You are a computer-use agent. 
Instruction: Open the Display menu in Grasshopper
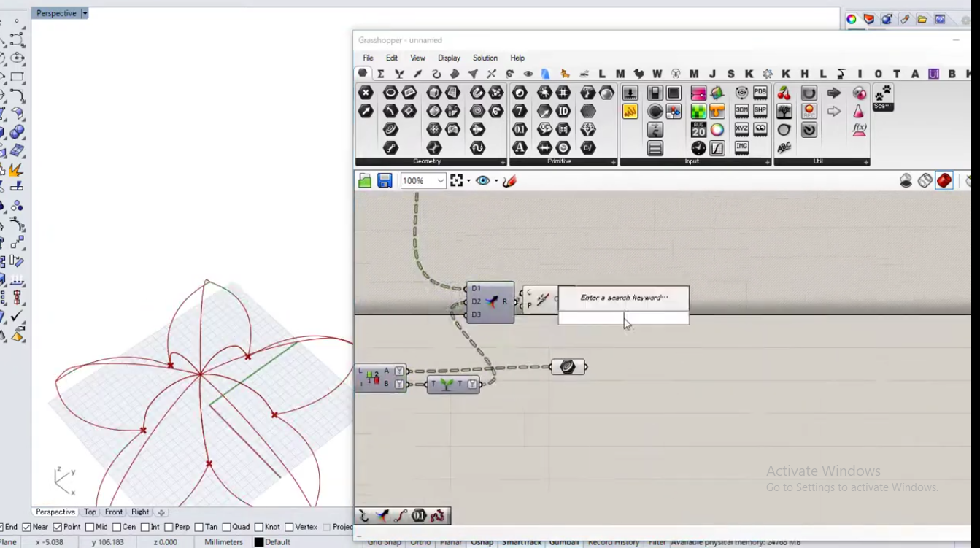449,58
